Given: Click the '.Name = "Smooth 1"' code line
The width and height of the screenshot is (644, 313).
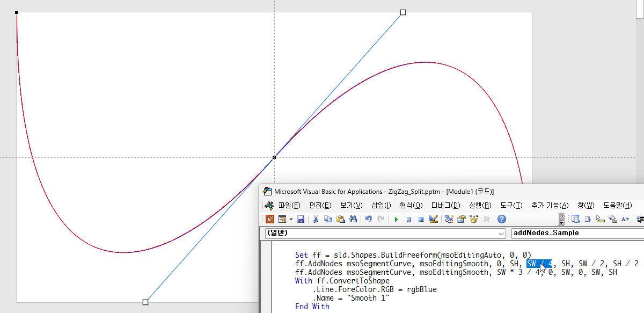Looking at the screenshot, I should pos(351,298).
